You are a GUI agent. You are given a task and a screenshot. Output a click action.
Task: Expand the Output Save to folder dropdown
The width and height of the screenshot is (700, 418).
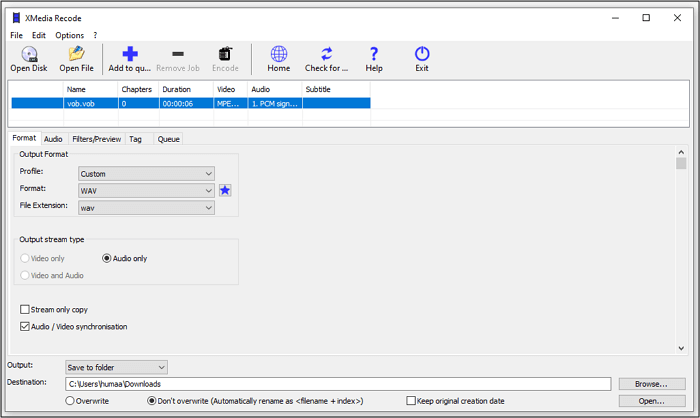pyautogui.click(x=116, y=367)
